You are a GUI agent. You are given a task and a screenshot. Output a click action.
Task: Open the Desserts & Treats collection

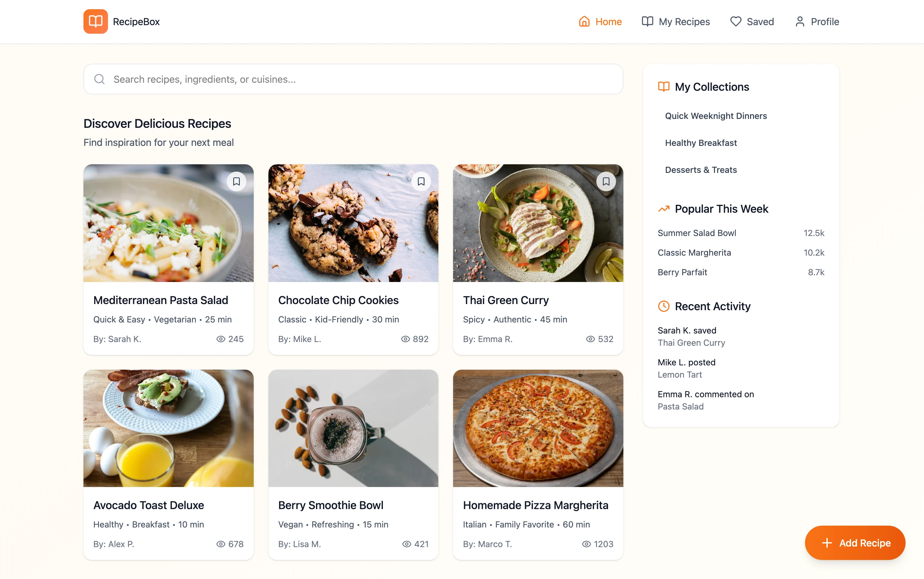(701, 170)
